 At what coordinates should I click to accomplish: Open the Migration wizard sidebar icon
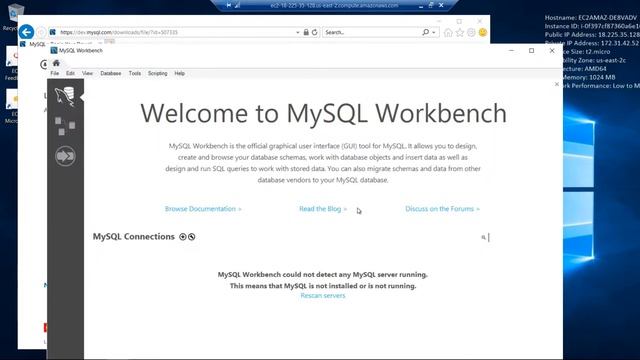[x=65, y=156]
